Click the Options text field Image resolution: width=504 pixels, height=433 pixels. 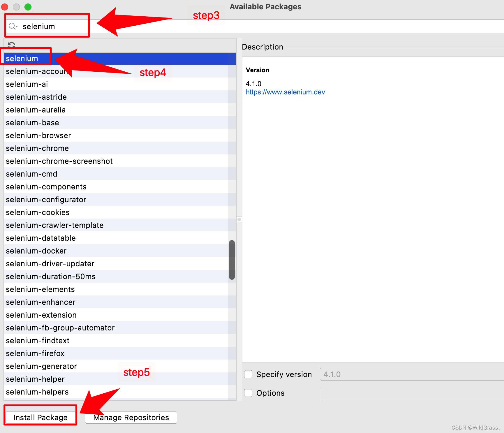(x=412, y=393)
